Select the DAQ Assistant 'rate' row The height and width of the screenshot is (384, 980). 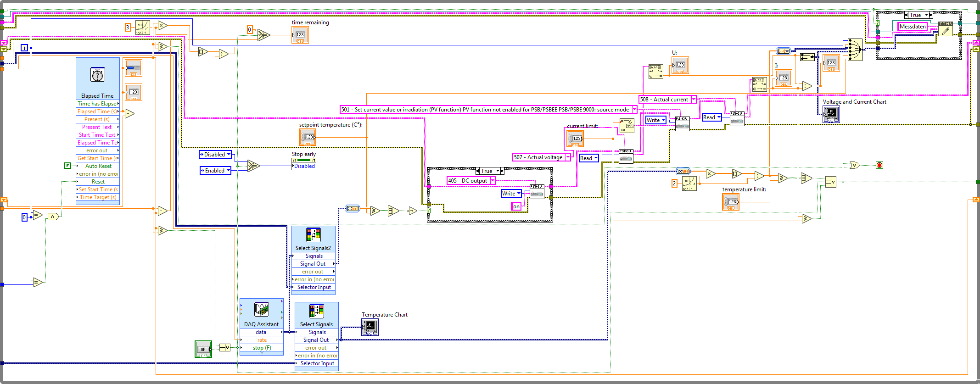262,340
